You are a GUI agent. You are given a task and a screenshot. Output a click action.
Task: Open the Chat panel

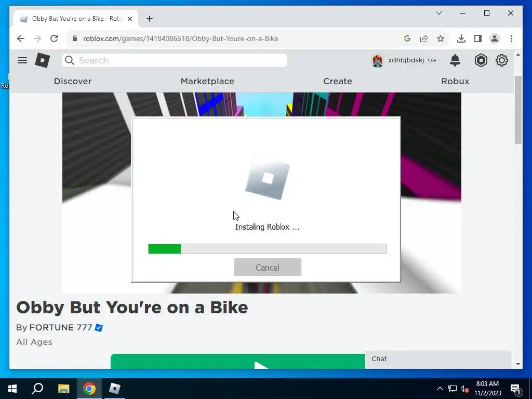point(438,360)
